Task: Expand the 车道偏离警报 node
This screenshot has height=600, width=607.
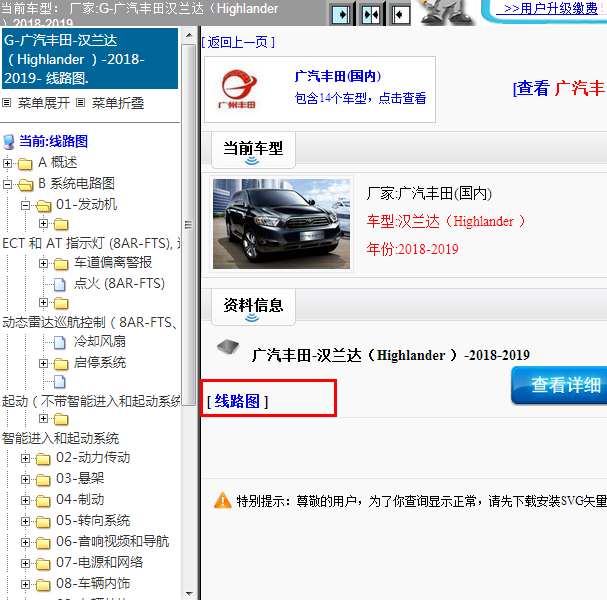Action: pos(43,264)
